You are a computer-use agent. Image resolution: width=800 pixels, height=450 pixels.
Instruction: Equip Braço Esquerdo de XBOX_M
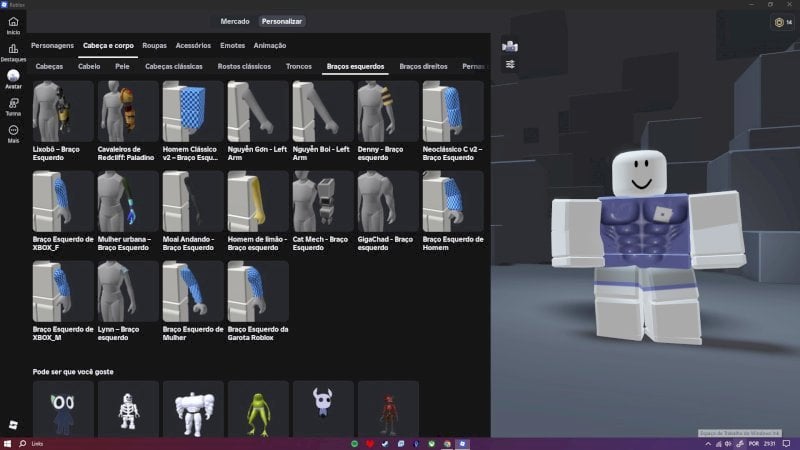[63, 291]
